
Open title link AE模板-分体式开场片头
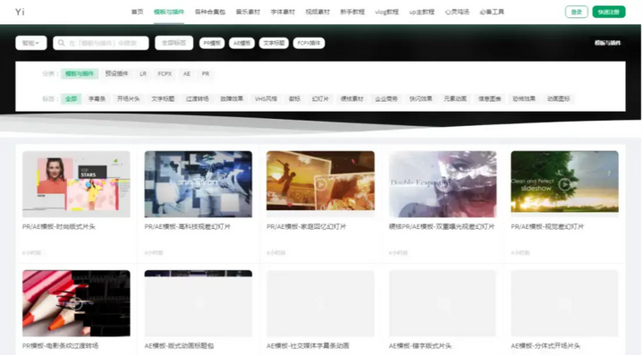[546, 346]
